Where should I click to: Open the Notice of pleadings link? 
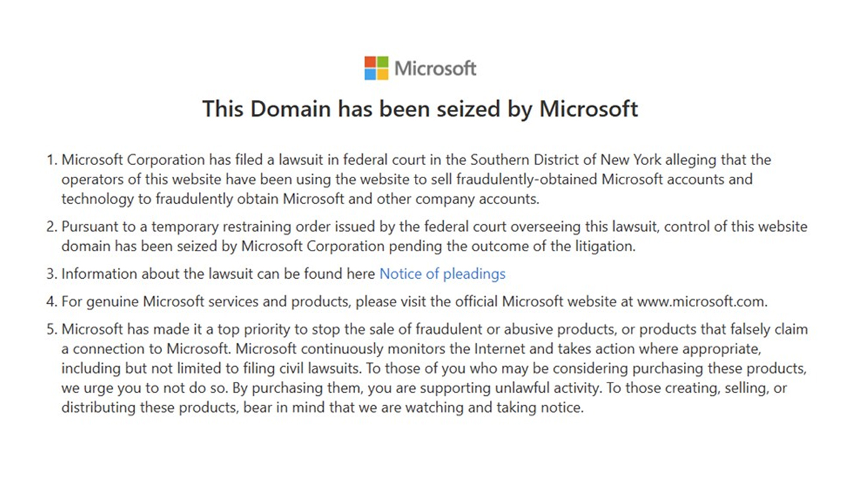(442, 274)
